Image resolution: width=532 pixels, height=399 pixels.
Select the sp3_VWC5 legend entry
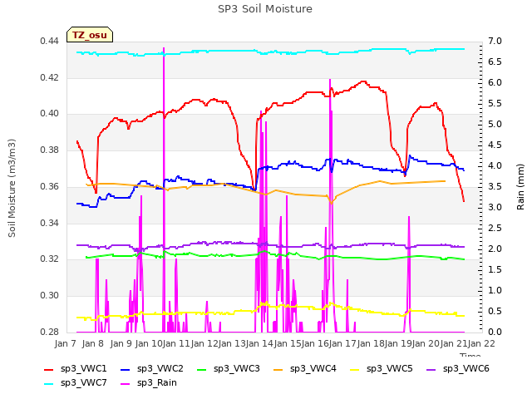pyautogui.click(x=382, y=369)
